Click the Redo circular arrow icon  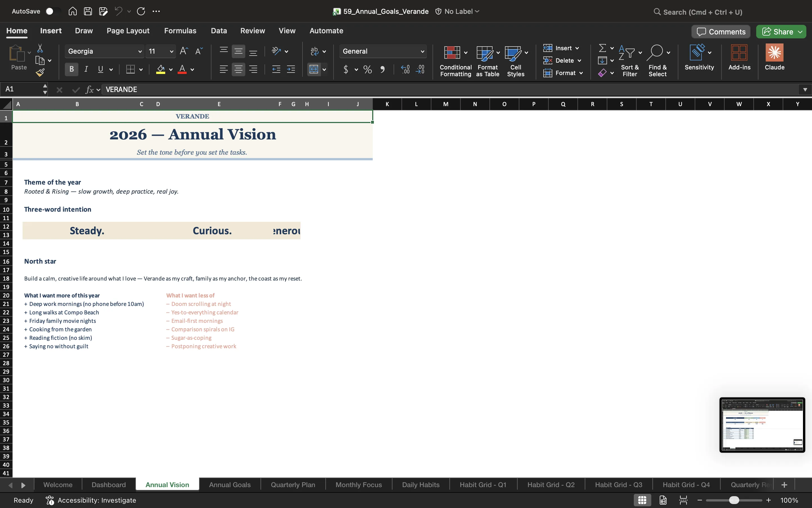141,11
